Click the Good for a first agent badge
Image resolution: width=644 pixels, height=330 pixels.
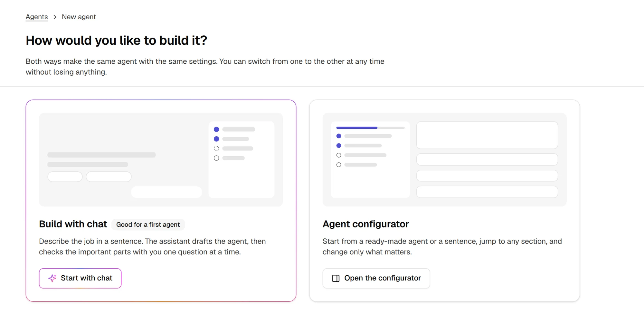[148, 225]
